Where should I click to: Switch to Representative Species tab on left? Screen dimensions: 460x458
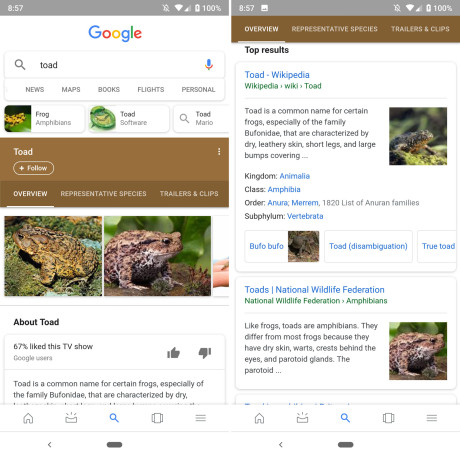pos(103,194)
